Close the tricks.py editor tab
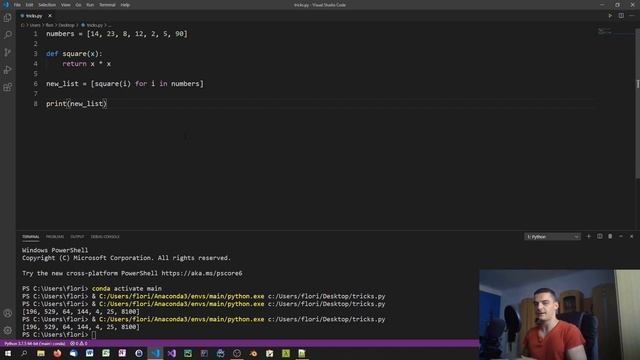Viewport: 640px width, 360px height. 50,16
